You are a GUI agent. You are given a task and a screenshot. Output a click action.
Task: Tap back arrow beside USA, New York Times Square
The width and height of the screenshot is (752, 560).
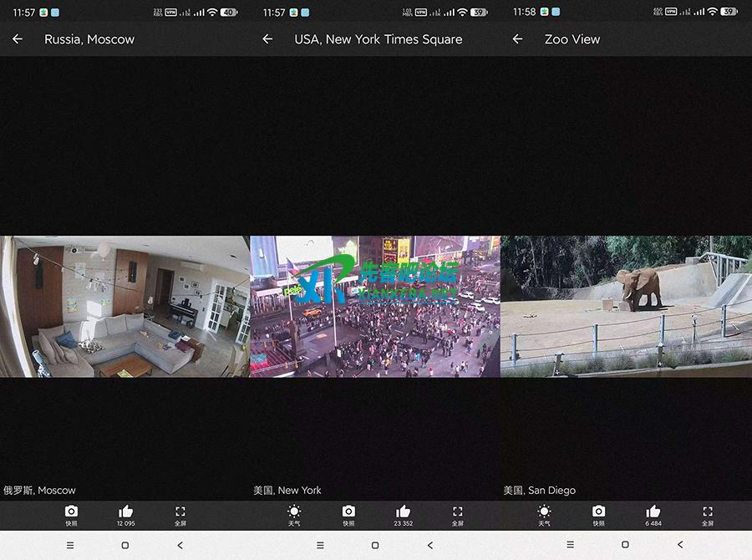point(267,39)
